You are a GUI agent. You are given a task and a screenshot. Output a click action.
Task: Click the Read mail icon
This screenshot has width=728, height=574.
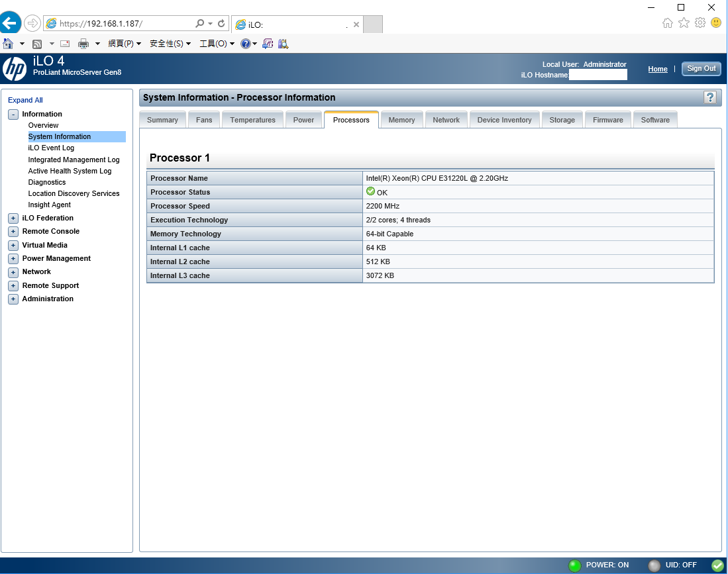(65, 44)
